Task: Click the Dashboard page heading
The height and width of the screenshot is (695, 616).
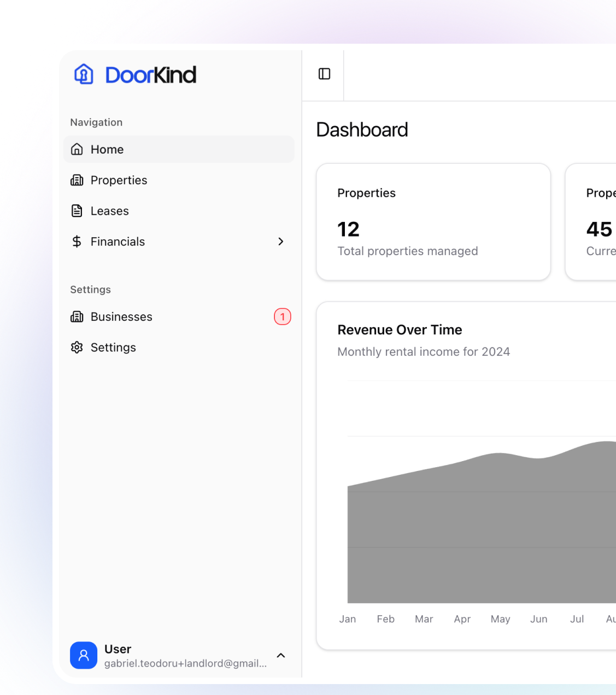Action: (x=362, y=129)
